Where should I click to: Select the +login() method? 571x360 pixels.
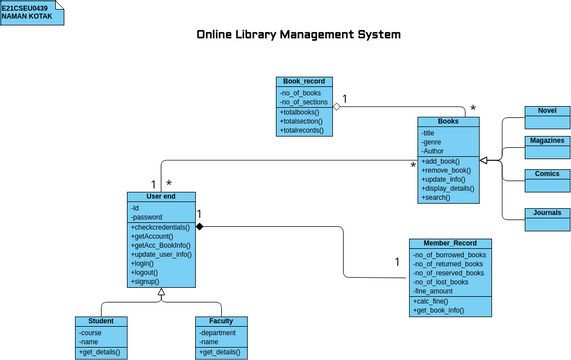(142, 264)
